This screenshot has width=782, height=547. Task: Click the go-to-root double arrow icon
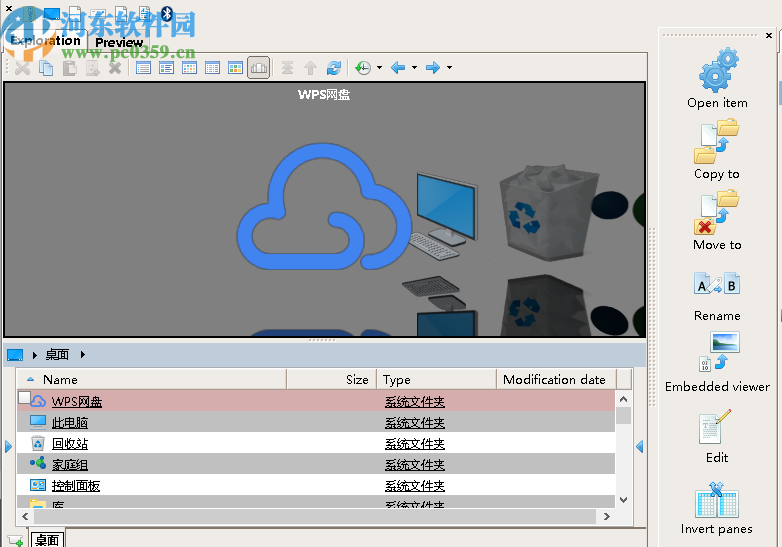(287, 68)
